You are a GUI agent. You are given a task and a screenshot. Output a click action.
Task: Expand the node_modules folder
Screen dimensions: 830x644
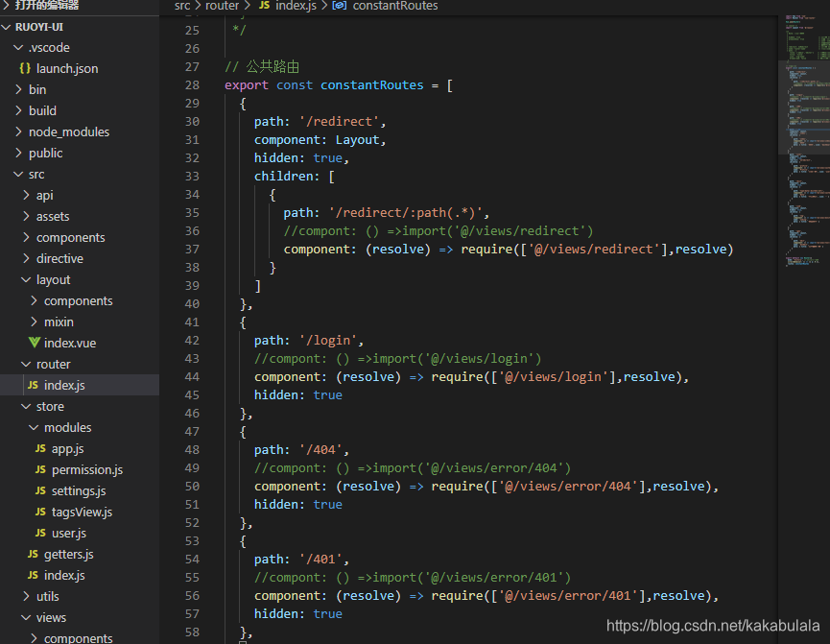[x=18, y=131]
